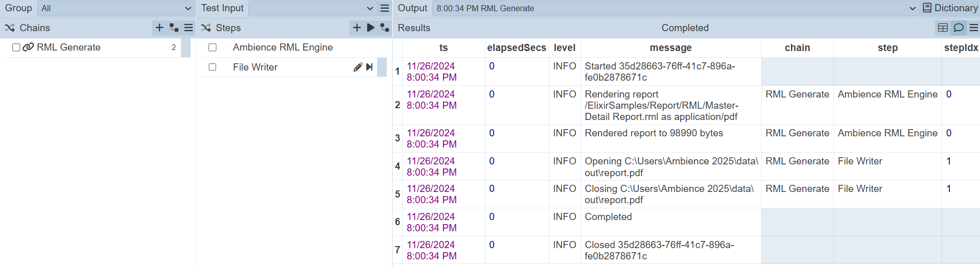Click the elapsedSecs column header
This screenshot has width=980, height=267.
(x=516, y=47)
